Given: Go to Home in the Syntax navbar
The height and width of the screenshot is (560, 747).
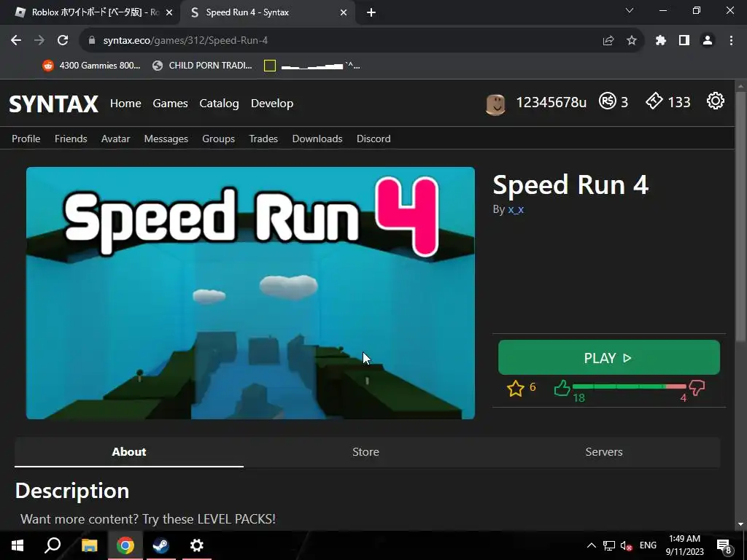Looking at the screenshot, I should pyautogui.click(x=125, y=104).
